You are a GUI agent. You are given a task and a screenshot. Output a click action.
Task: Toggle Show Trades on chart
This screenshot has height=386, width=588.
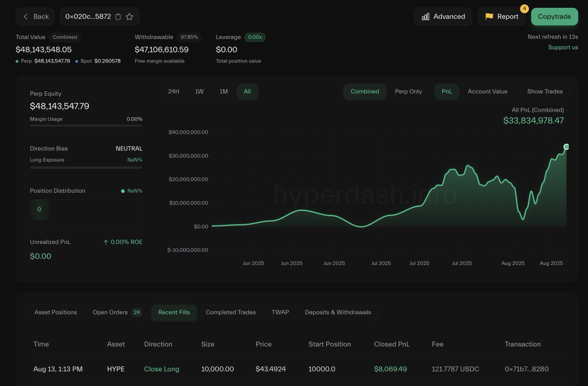tap(545, 92)
